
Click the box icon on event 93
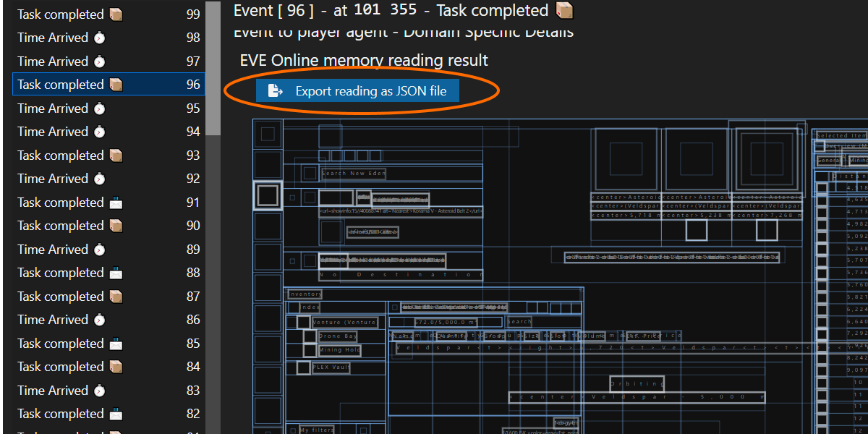pos(116,156)
